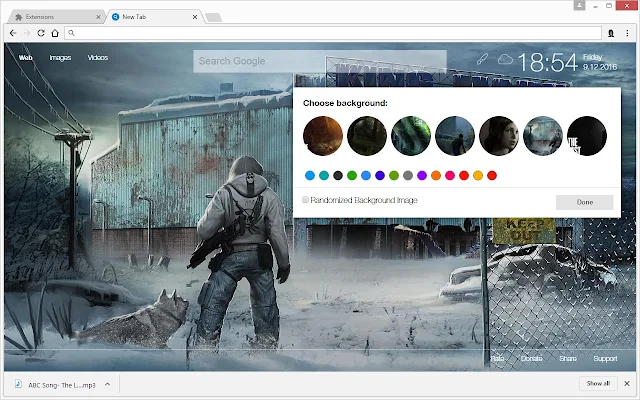Choose the dark forest background thumbnail

pos(367,136)
